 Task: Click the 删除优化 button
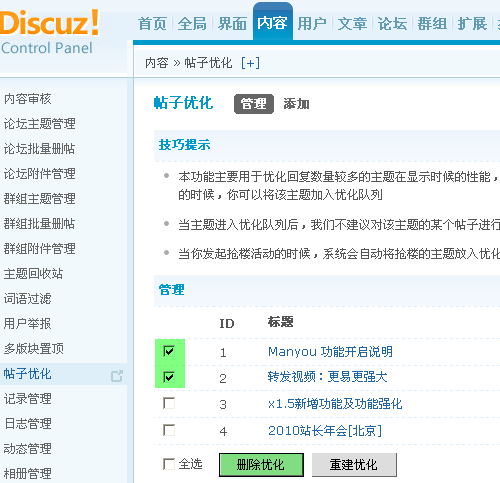coord(261,465)
